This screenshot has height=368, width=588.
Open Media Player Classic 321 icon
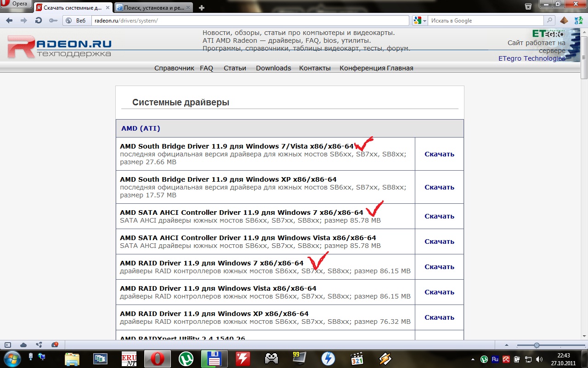(x=356, y=358)
